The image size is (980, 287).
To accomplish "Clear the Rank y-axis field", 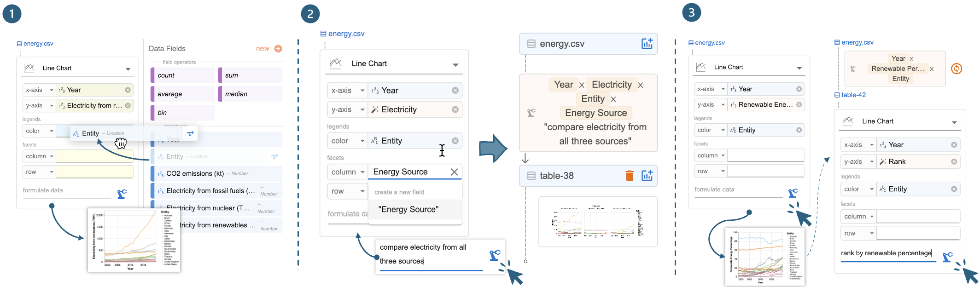I will coord(954,162).
